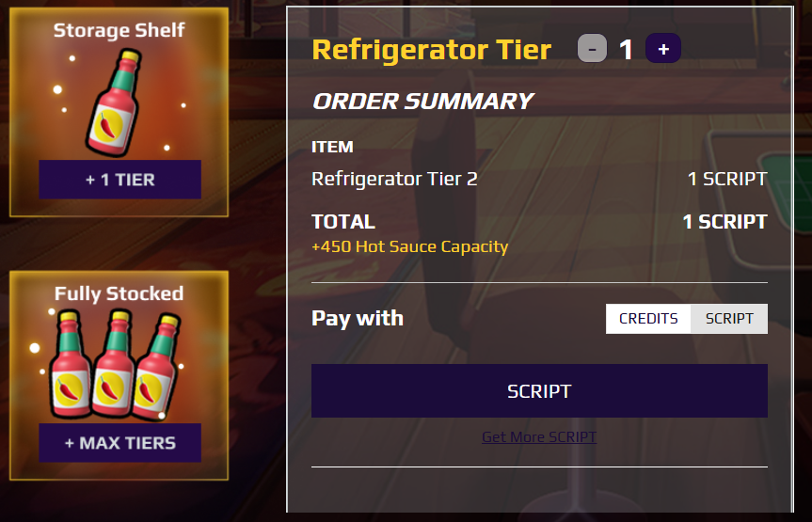
Task: Select the Storage Shelf card
Action: [119, 112]
